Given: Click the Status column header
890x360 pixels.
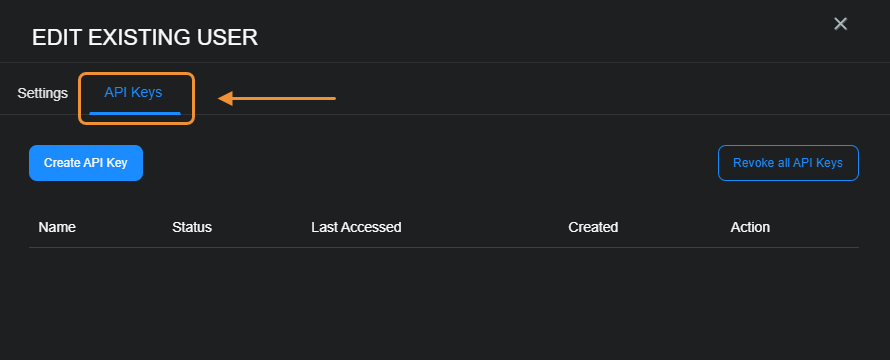Looking at the screenshot, I should [192, 227].
